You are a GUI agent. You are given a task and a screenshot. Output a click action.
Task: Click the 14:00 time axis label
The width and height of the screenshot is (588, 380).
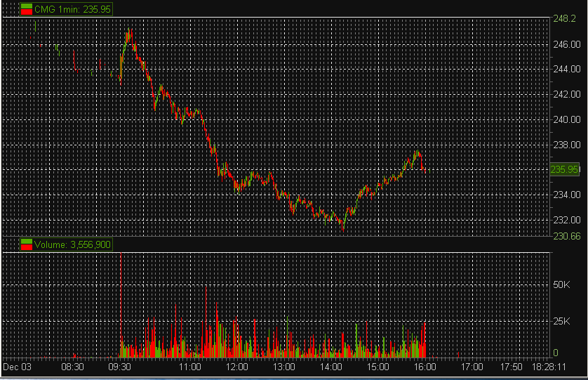pyautogui.click(x=331, y=367)
